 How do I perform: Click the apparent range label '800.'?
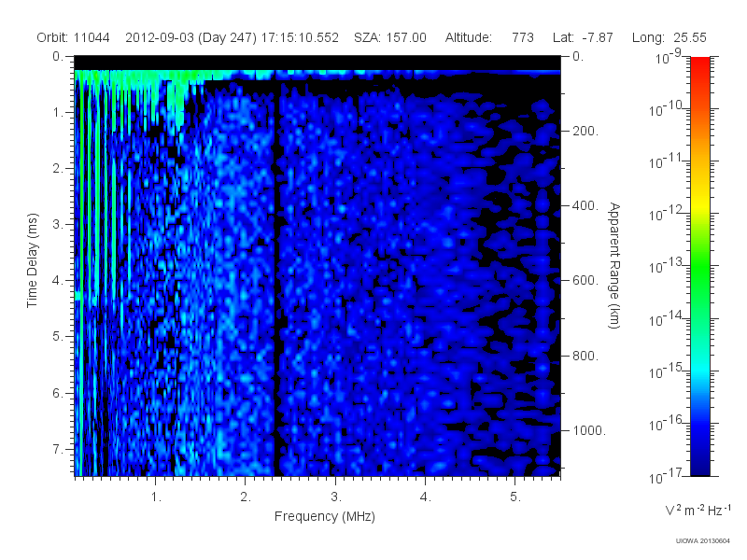585,356
